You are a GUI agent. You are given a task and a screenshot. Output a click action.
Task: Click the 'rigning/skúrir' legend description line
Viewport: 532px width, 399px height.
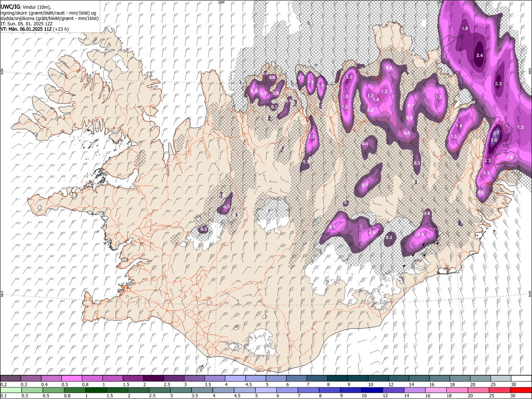(48, 13)
